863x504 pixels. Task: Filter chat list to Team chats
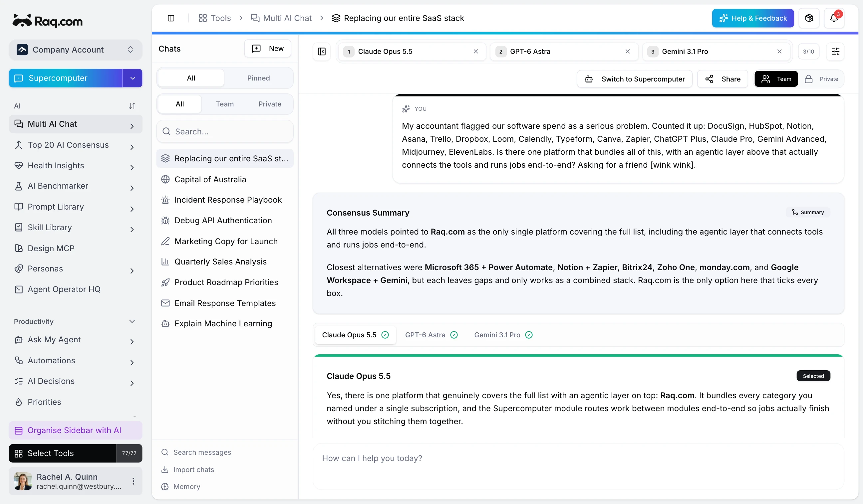pyautogui.click(x=225, y=104)
